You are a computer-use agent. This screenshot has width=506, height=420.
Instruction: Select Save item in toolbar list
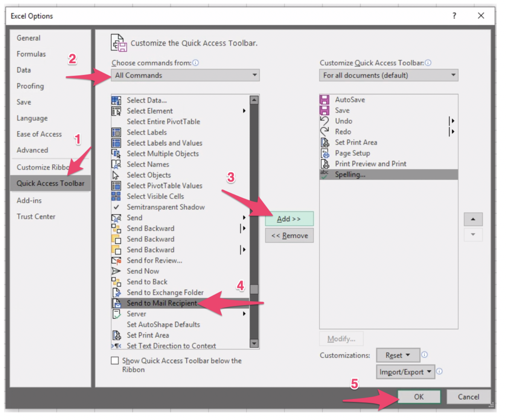(x=389, y=110)
